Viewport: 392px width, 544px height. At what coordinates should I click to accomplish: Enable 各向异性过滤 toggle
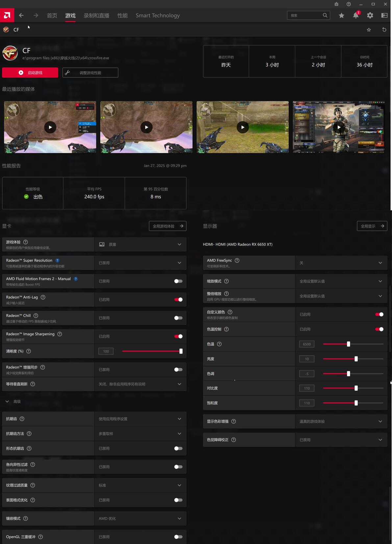click(178, 467)
